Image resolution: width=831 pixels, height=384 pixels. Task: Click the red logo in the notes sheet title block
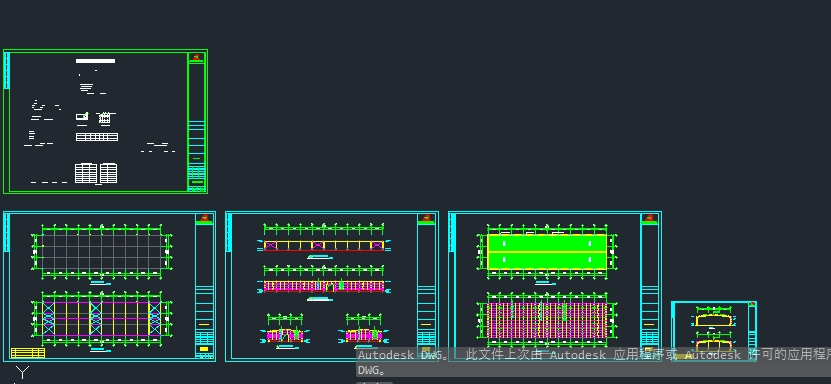(x=197, y=57)
